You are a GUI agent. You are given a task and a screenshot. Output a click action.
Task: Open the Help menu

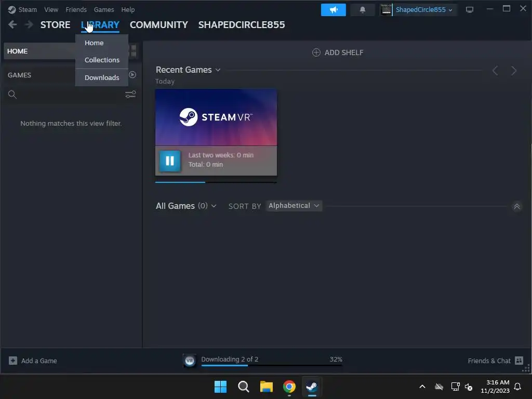(128, 10)
